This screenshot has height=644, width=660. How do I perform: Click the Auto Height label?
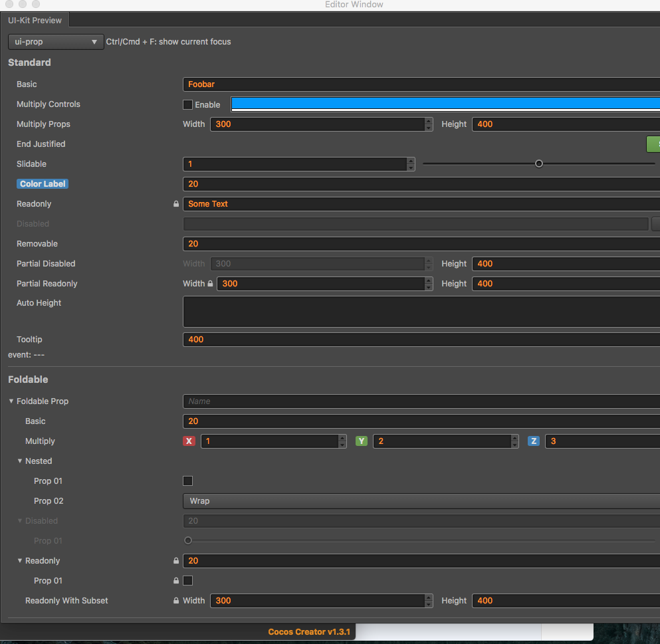coord(39,303)
